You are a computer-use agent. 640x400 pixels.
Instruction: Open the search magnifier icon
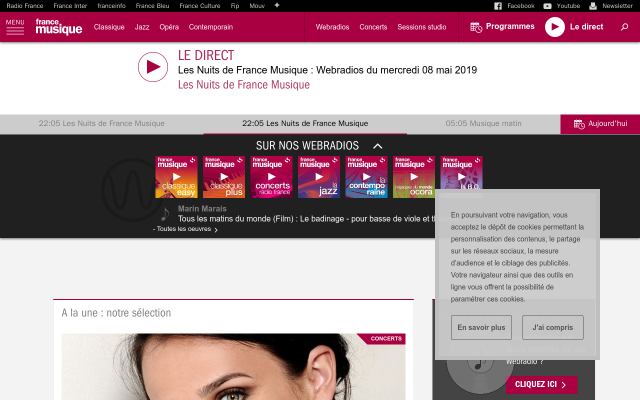click(x=624, y=27)
